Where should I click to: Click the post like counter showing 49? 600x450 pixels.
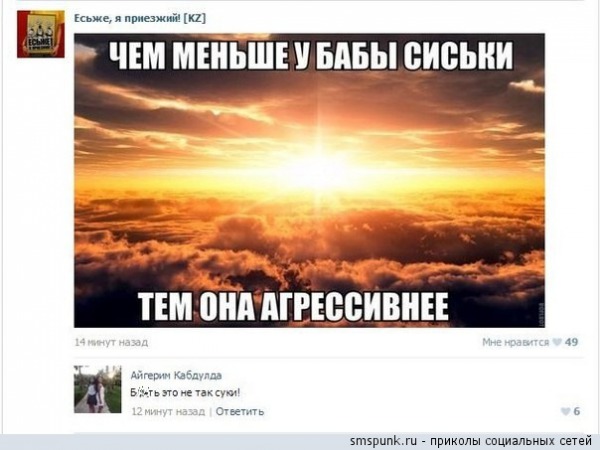pos(571,342)
